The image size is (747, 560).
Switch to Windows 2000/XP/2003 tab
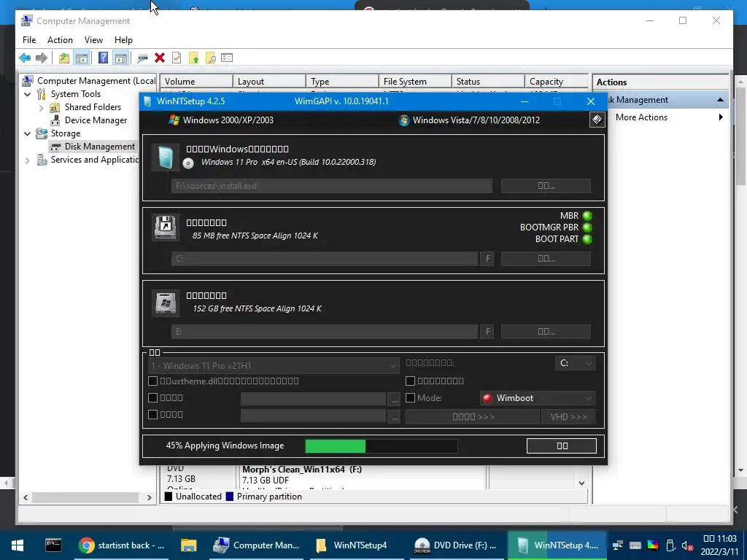pos(221,120)
